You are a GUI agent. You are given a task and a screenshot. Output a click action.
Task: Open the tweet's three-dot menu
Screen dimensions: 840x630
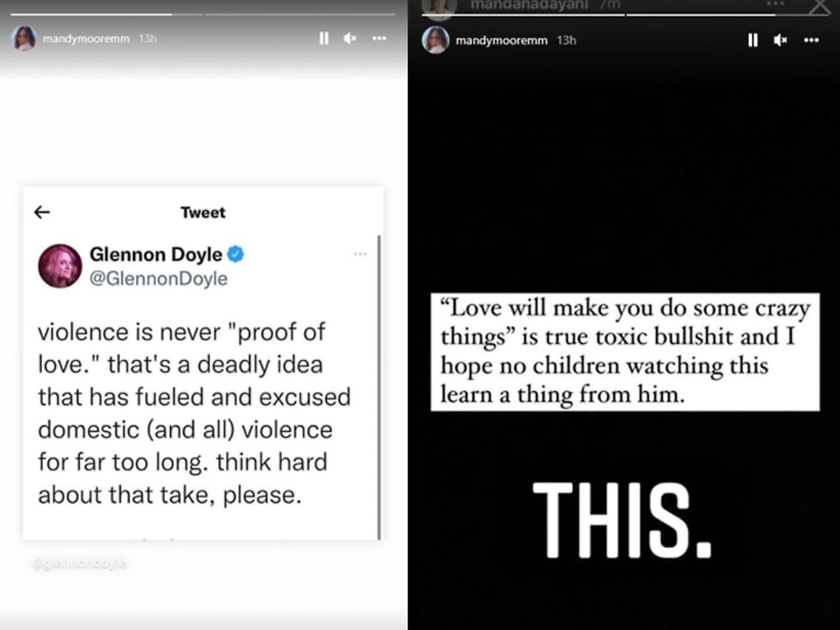tap(360, 254)
